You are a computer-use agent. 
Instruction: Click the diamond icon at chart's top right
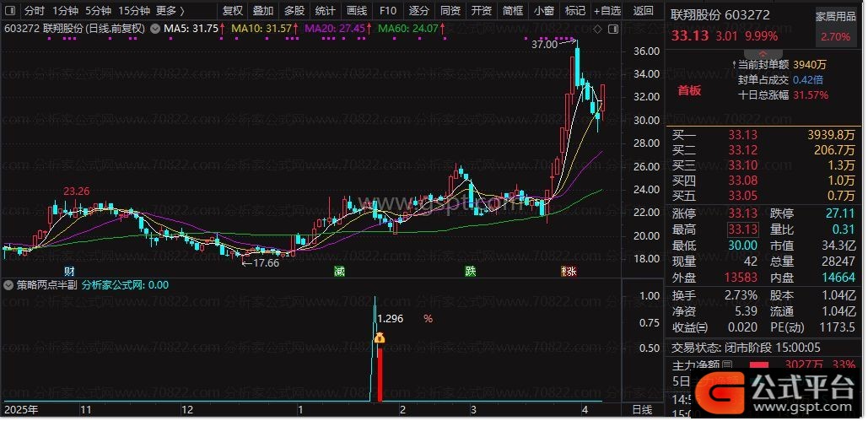pyautogui.click(x=597, y=29)
